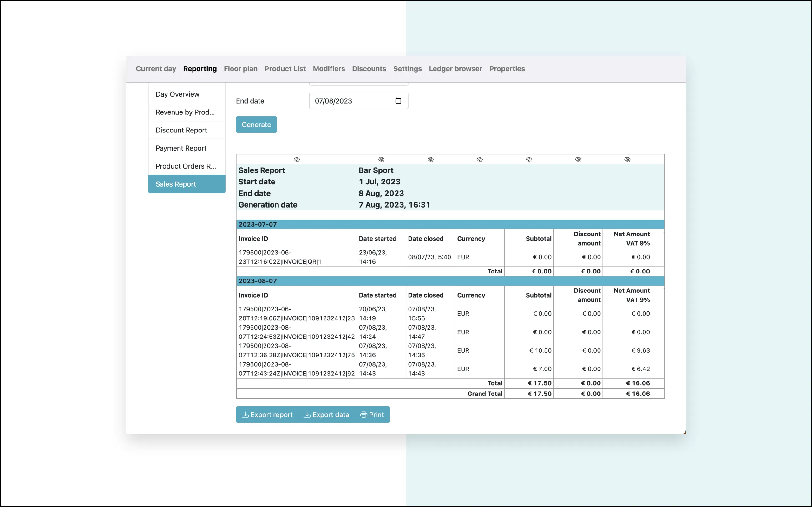This screenshot has height=507, width=812.
Task: Switch to the Product Orders R... tab
Action: 186,166
